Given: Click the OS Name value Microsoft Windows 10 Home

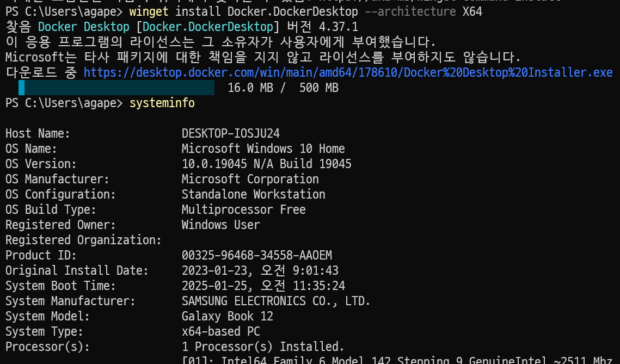Looking at the screenshot, I should [263, 149].
